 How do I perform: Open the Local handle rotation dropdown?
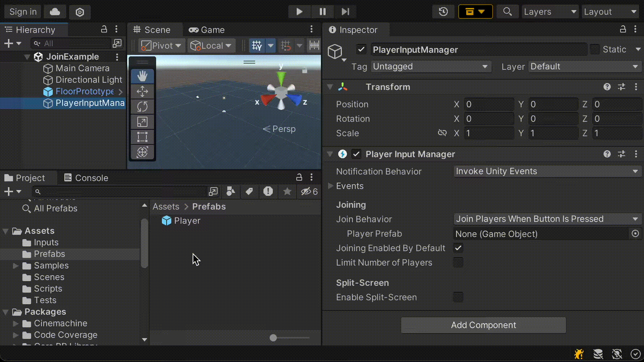tap(211, 46)
